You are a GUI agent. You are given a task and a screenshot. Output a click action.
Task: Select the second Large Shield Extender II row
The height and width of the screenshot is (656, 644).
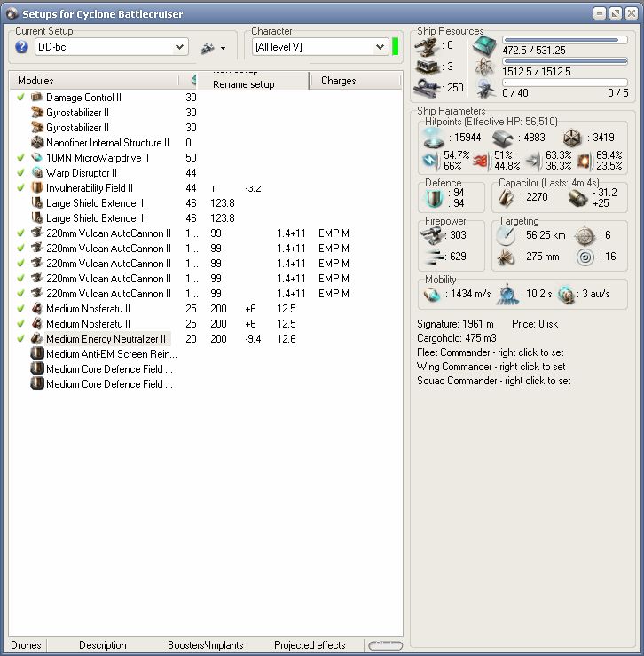click(x=205, y=218)
